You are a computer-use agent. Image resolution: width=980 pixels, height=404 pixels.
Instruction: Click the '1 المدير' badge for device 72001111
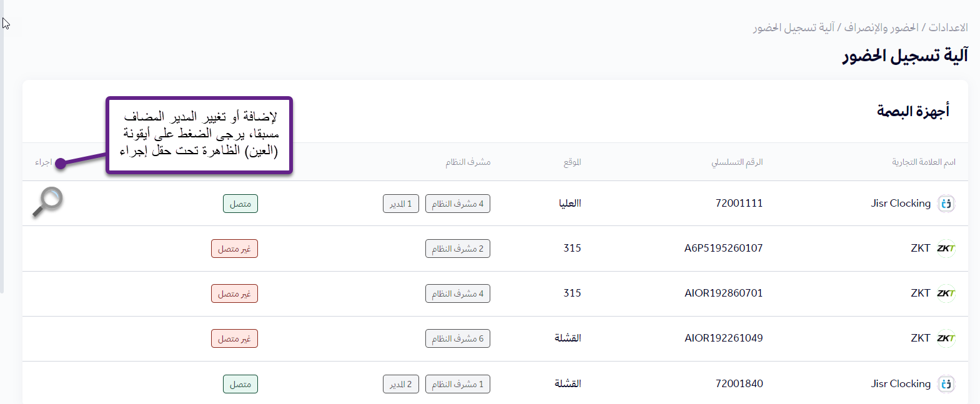(x=401, y=204)
